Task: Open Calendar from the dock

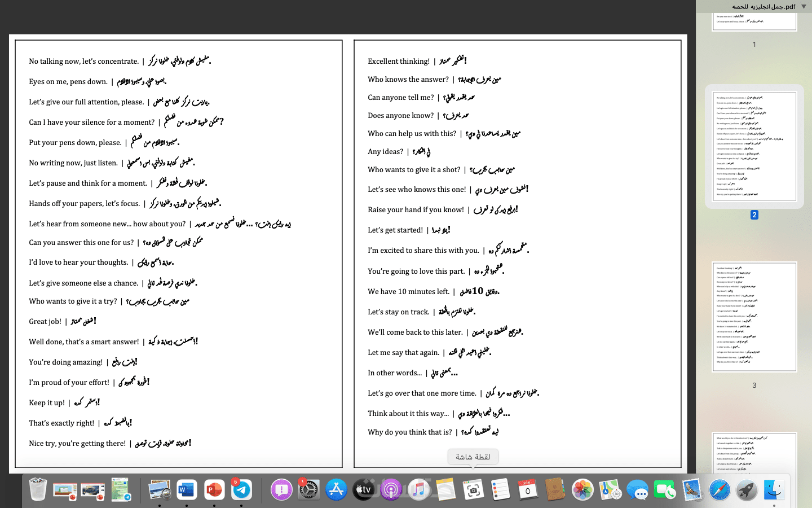Action: pos(528,489)
